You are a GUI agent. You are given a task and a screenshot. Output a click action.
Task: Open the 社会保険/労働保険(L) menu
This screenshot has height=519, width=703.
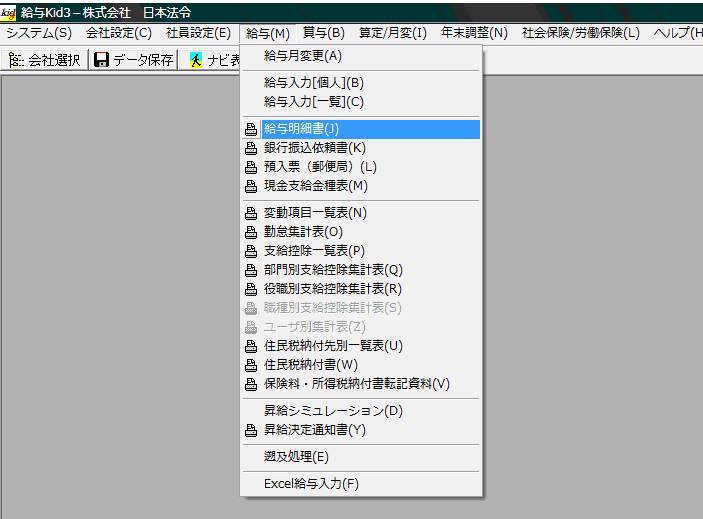[581, 33]
